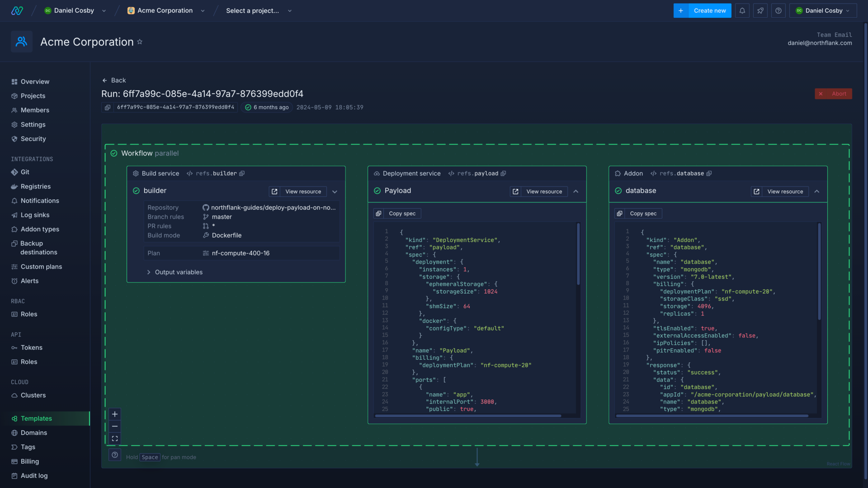The height and width of the screenshot is (488, 868).
Task: Open the notifications bell icon
Action: (742, 10)
